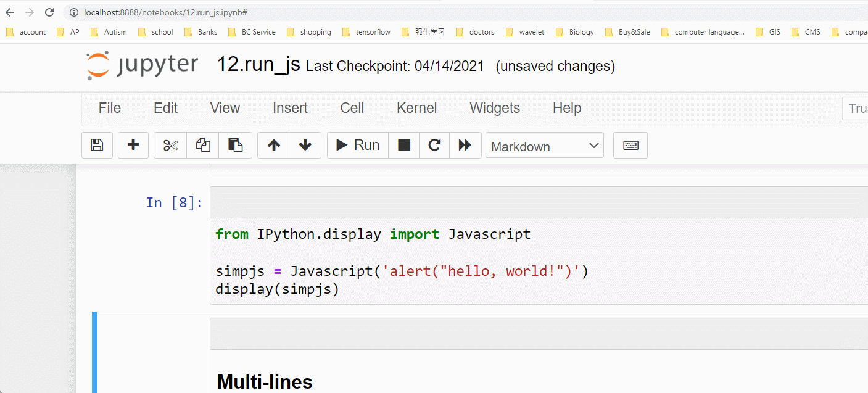Click the browser address bar URL
Image resolution: width=868 pixels, height=393 pixels.
tap(165, 12)
